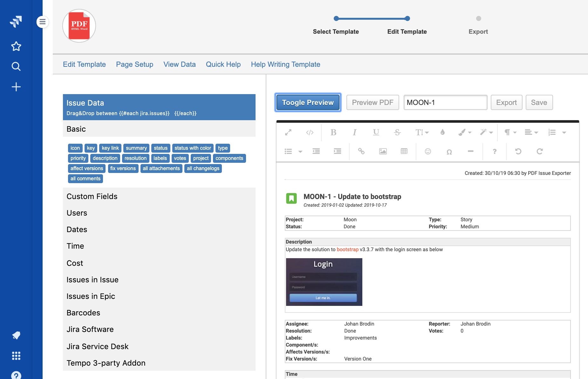Insert an image in the editor
Viewport: 588px width, 379px height.
(x=383, y=151)
